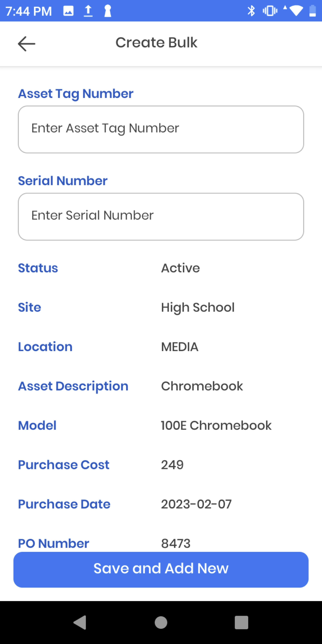
Task: Open the Site selector showing High School
Action: click(x=198, y=307)
